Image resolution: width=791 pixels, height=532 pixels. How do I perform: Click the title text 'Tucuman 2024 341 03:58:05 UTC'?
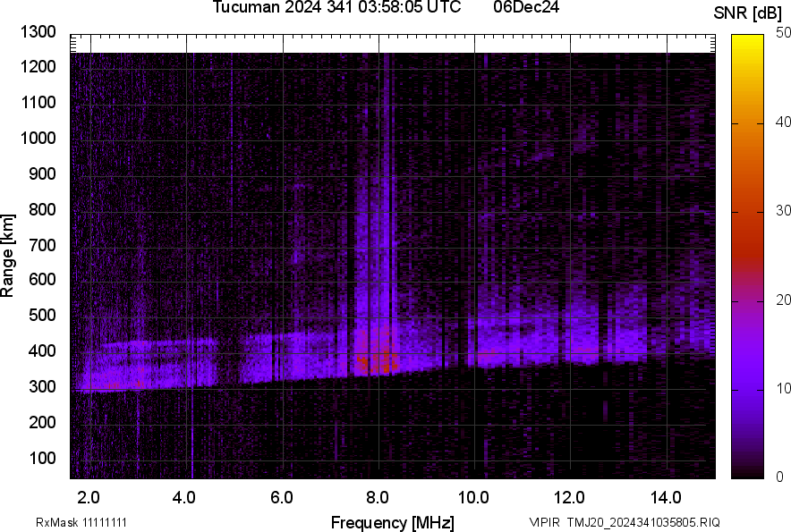336,7
